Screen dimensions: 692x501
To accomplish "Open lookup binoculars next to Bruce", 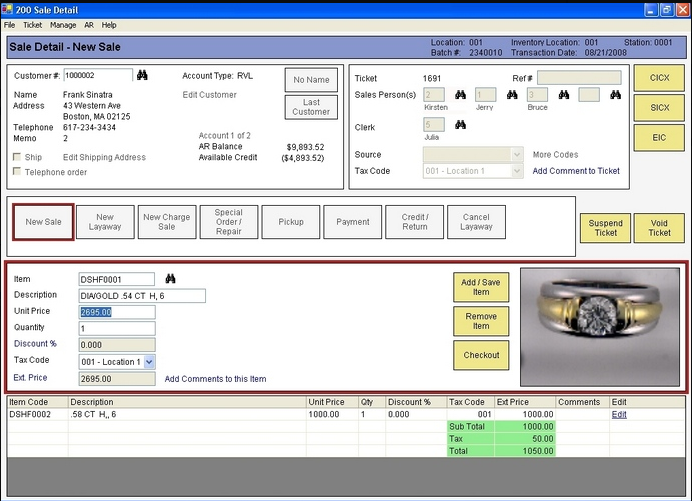I will coord(564,95).
